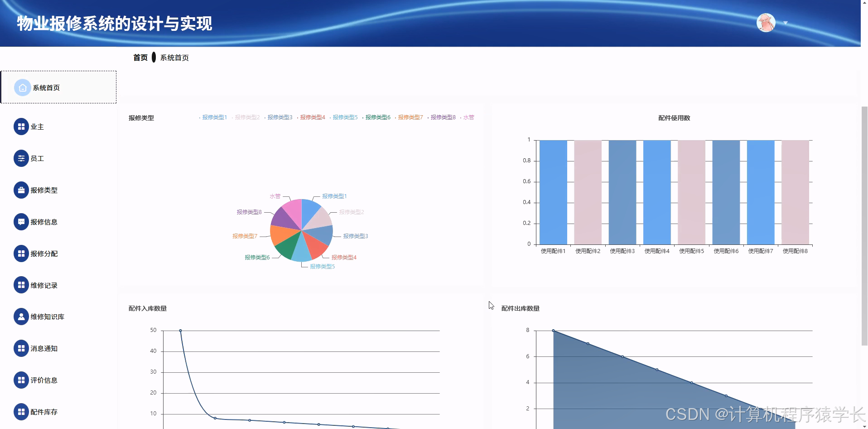Click the 报修类型 briefcase icon

tap(21, 190)
